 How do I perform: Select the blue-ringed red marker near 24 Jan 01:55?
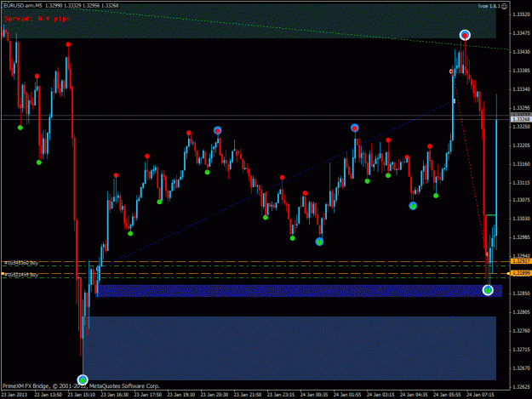355,128
